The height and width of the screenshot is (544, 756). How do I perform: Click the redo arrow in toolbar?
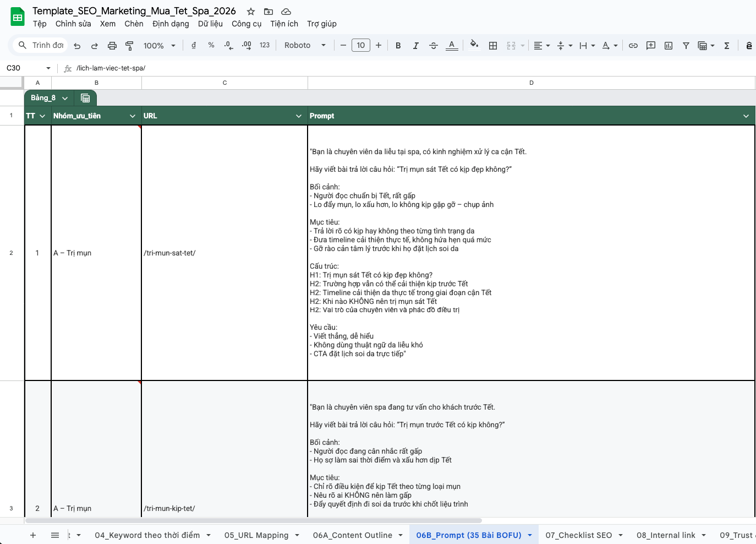(x=95, y=46)
